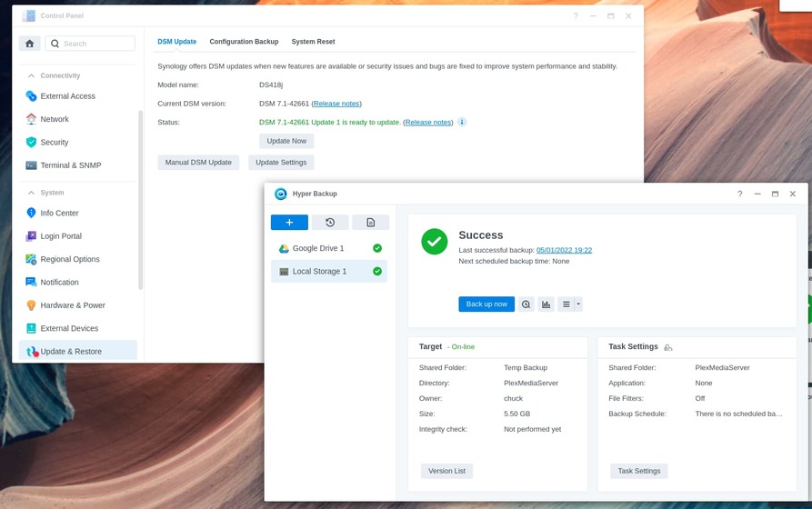Click Local Storage 1 green status check
The width and height of the screenshot is (812, 509).
coord(377,272)
